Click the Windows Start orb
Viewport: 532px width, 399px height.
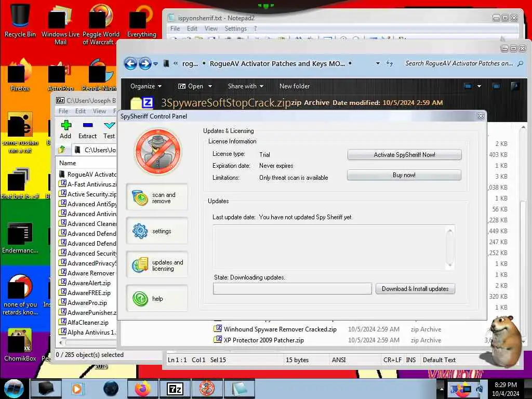pos(14,389)
